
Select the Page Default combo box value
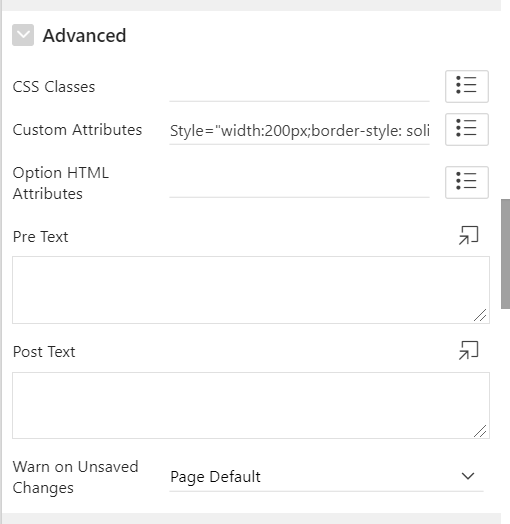[326, 477]
